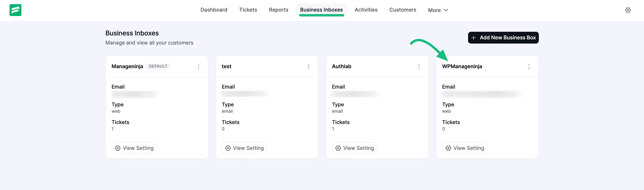
Task: Open the Customers page
Action: coord(402,10)
